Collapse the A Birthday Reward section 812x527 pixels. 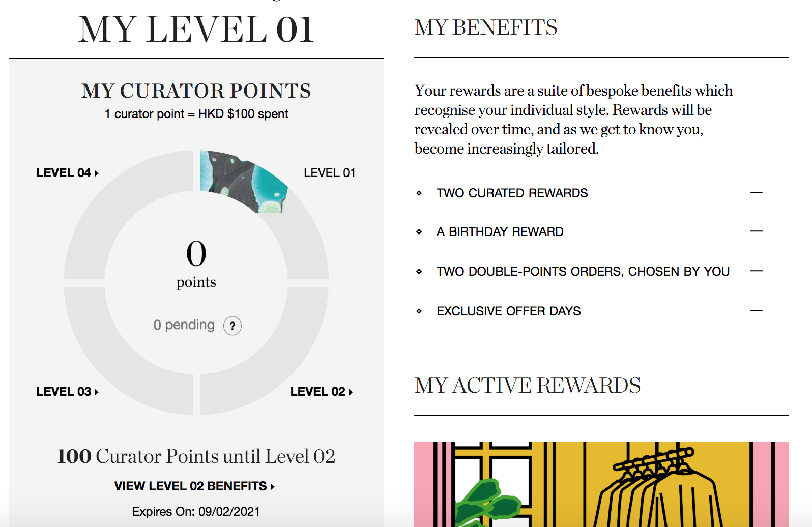[x=756, y=231]
